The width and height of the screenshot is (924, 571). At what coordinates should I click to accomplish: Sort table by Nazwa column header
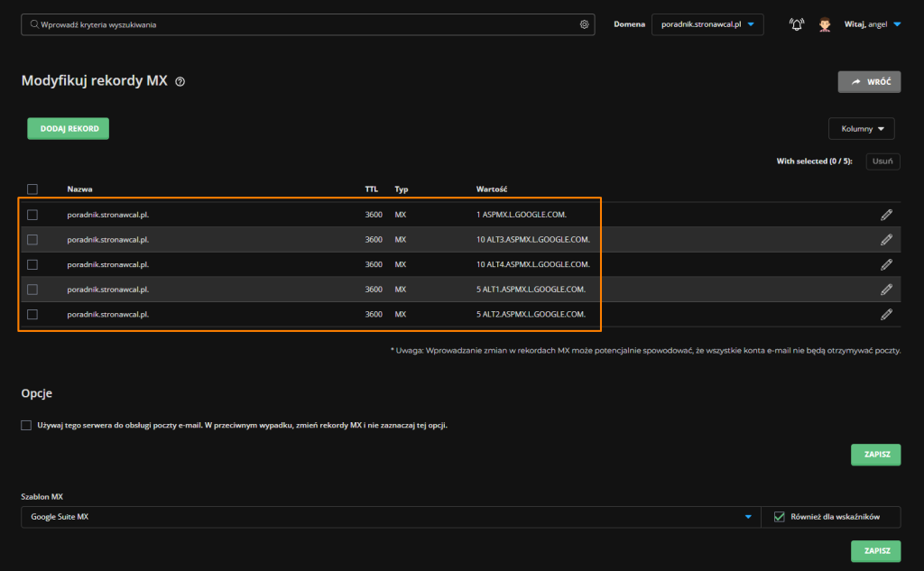point(79,189)
